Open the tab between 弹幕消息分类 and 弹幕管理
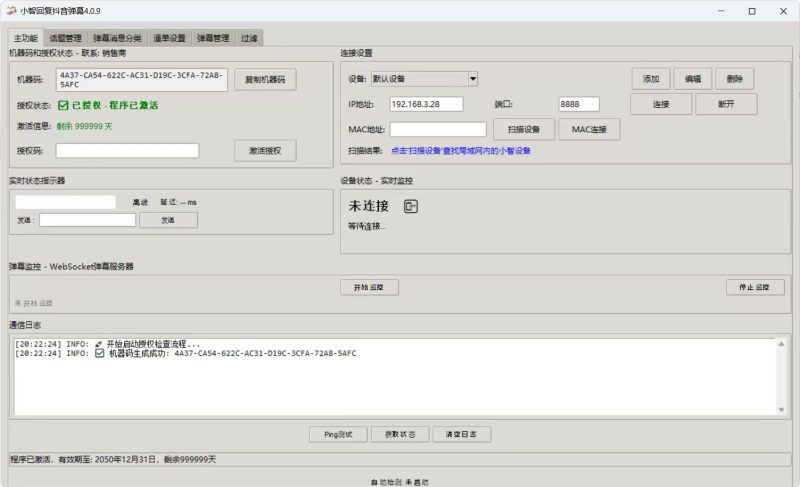Image resolution: width=800 pixels, height=487 pixels. 169,38
